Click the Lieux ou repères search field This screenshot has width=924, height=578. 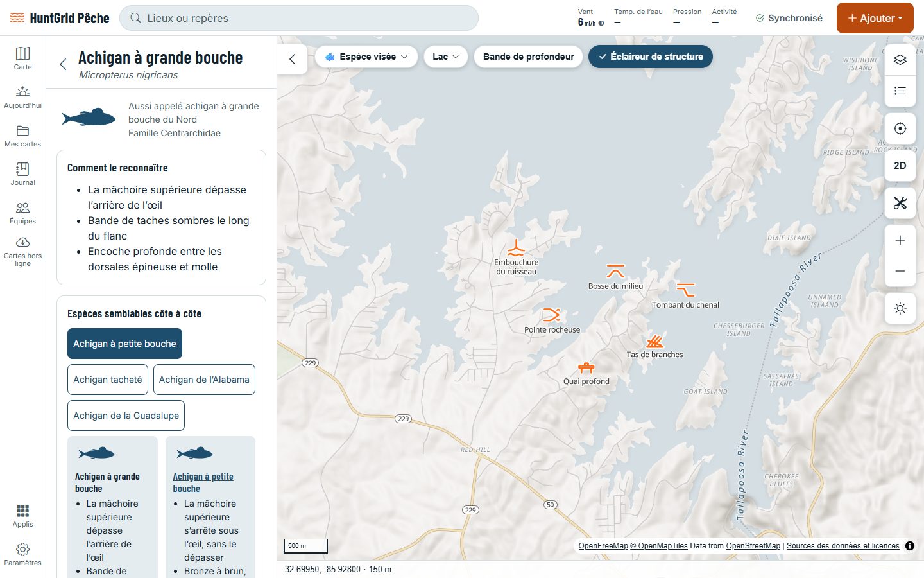(299, 18)
